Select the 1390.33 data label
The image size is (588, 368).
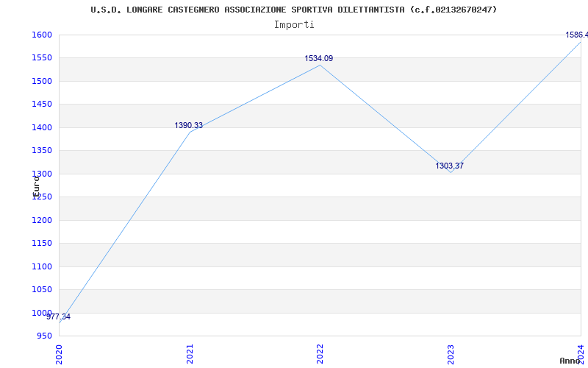point(188,125)
